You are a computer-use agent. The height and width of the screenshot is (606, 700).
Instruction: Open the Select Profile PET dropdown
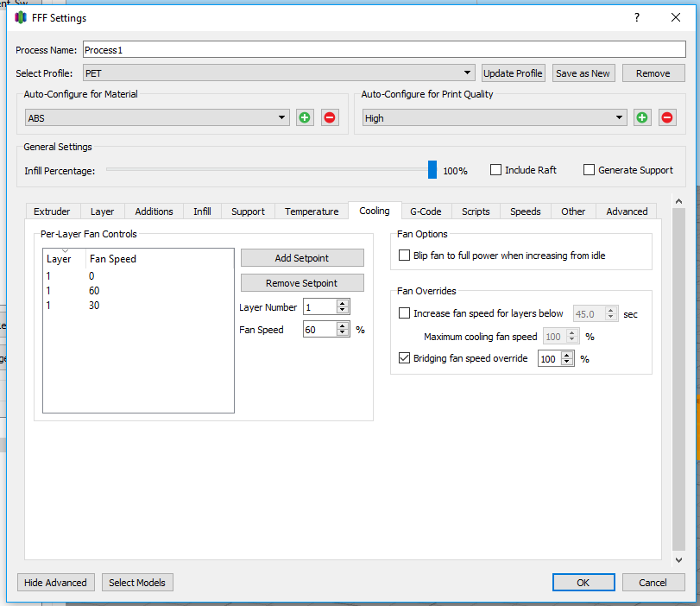pos(278,73)
